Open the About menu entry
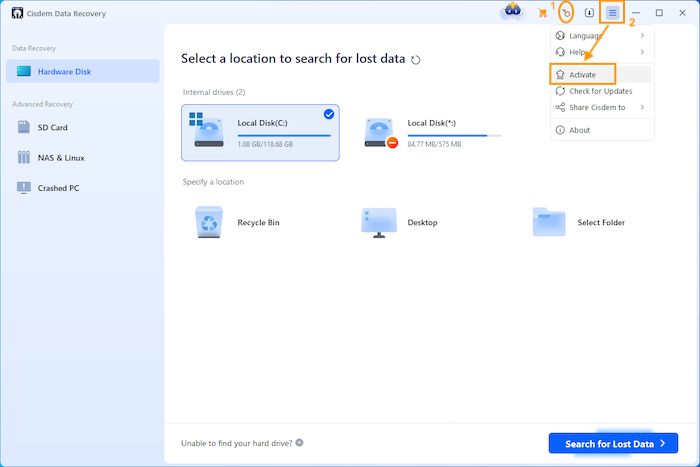700x467 pixels. point(580,130)
